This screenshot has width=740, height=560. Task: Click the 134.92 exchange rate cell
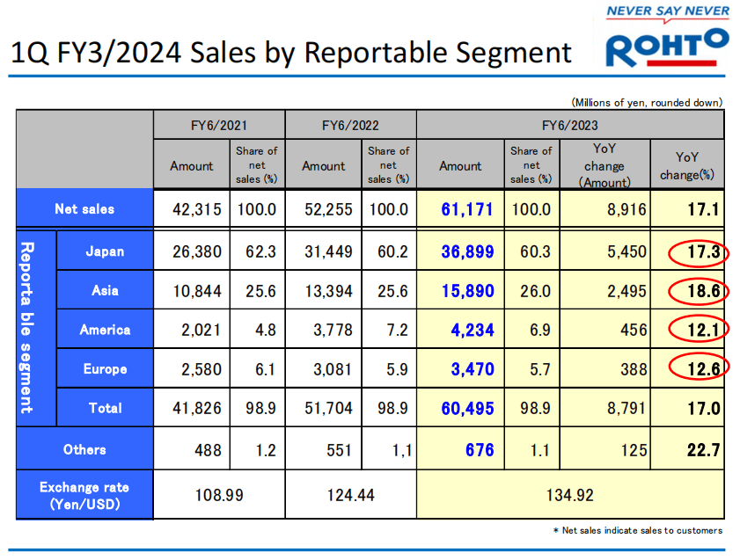(x=569, y=495)
